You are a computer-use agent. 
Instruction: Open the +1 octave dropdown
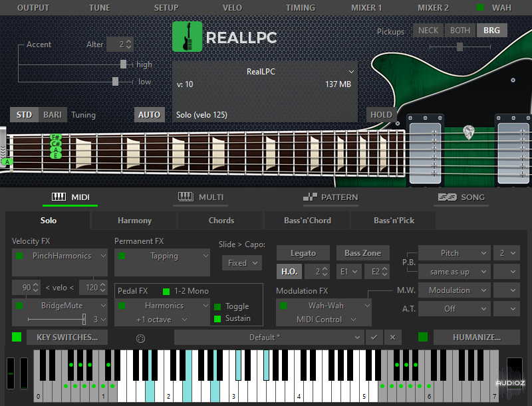click(x=162, y=320)
